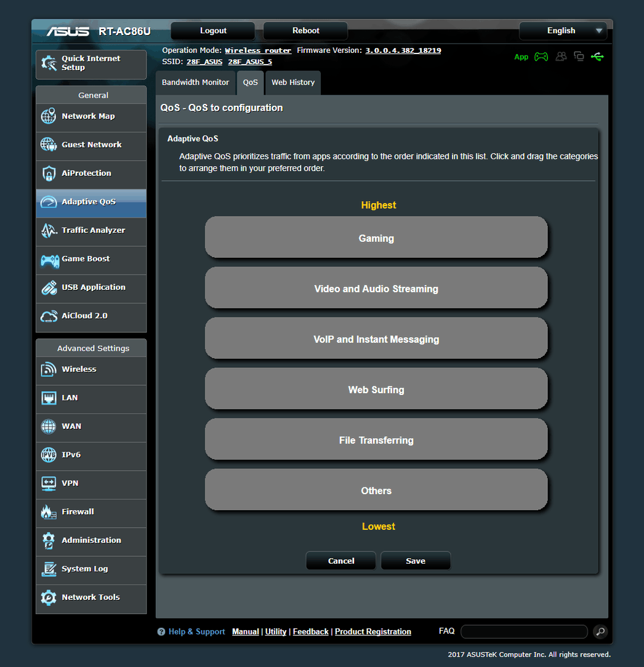The width and height of the screenshot is (644, 667).
Task: Open the Wireless router operation mode link
Action: (258, 50)
